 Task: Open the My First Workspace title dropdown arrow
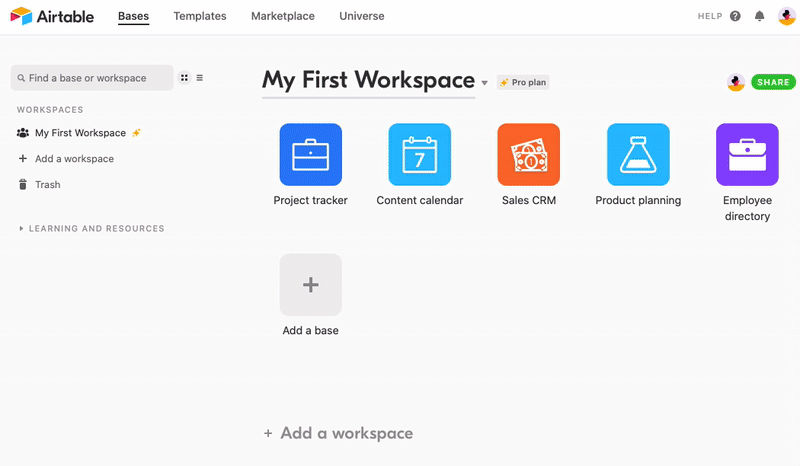click(484, 83)
